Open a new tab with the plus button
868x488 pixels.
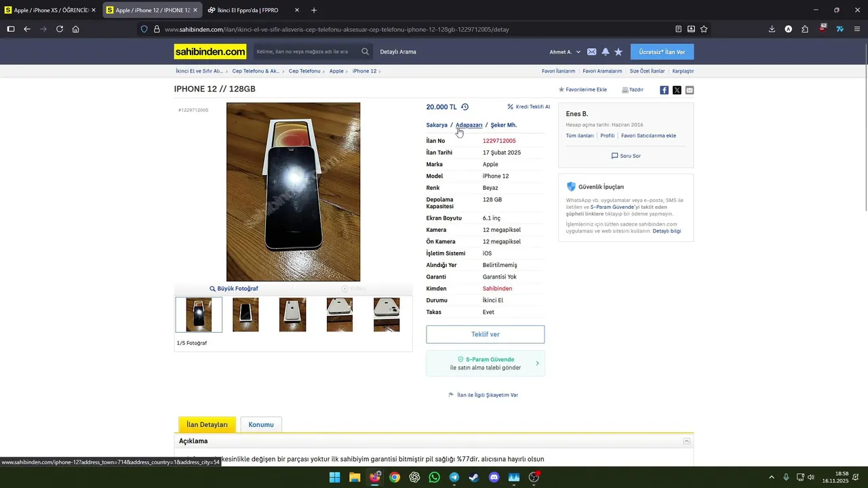click(314, 10)
